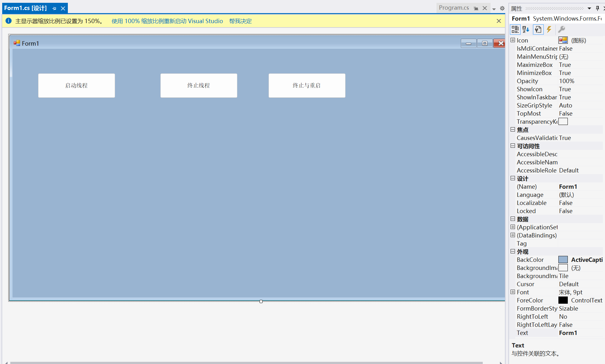Expand the (ApplicationSettings) property node

tap(513, 227)
